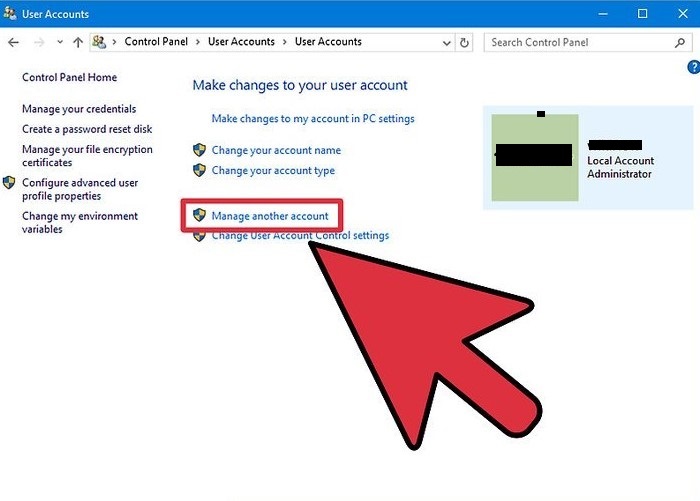This screenshot has height=501, width=700.
Task: Open Change User Account Control settings
Action: pyautogui.click(x=300, y=236)
